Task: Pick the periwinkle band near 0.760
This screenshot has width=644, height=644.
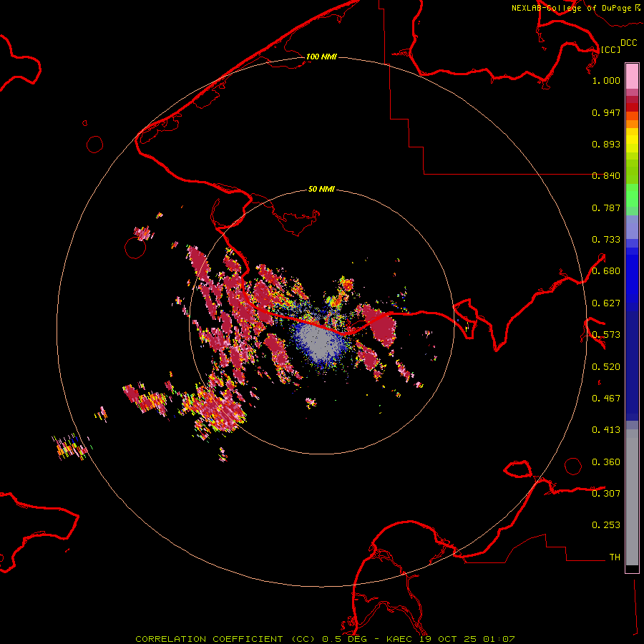Action: point(632,227)
